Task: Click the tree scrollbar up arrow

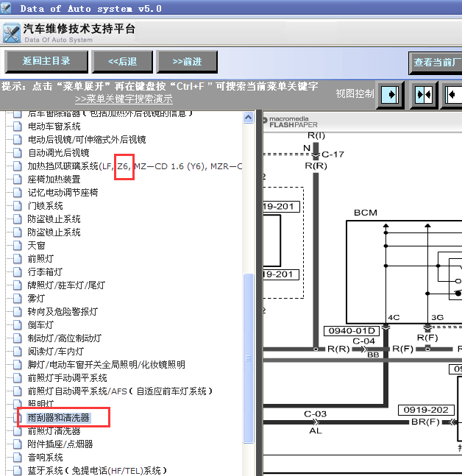Action: 249,117
